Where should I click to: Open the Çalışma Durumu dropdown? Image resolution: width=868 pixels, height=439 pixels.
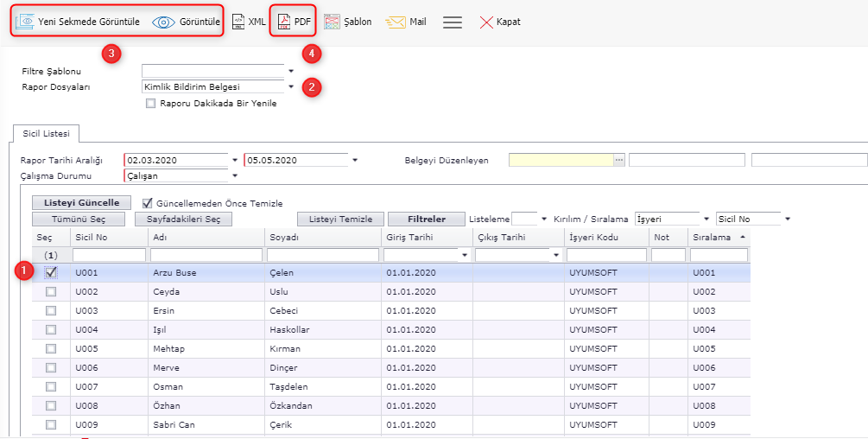pyautogui.click(x=234, y=176)
